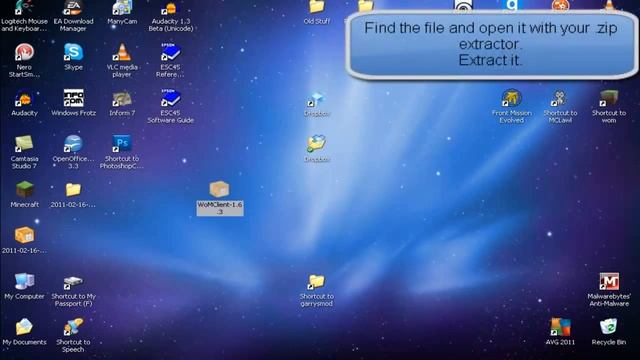Select the 2011-02-16 yellow folder icon
The image size is (640, 360).
click(73, 190)
